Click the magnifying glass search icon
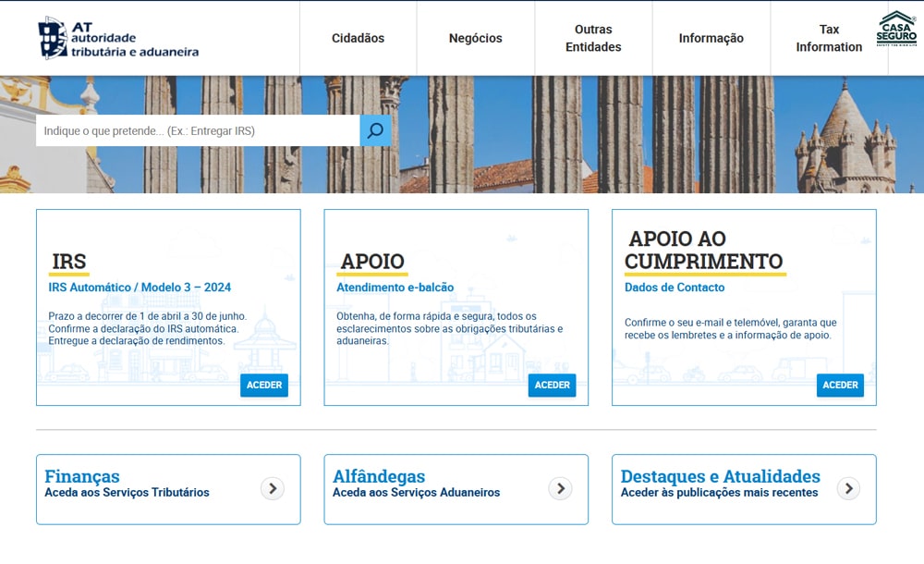The image size is (924, 564). click(x=375, y=130)
